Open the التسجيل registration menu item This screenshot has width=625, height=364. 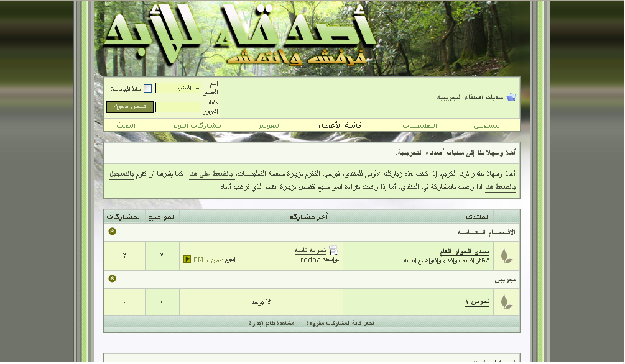pos(487,126)
